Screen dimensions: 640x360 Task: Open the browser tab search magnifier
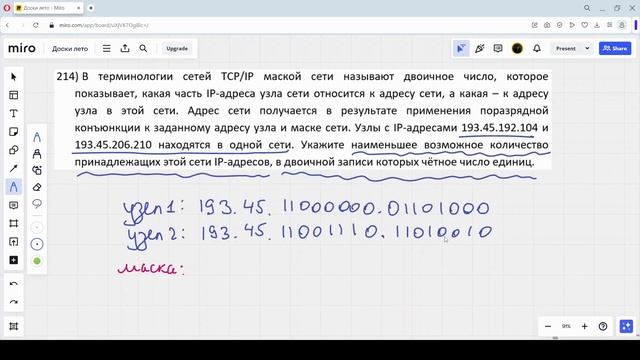click(x=587, y=8)
